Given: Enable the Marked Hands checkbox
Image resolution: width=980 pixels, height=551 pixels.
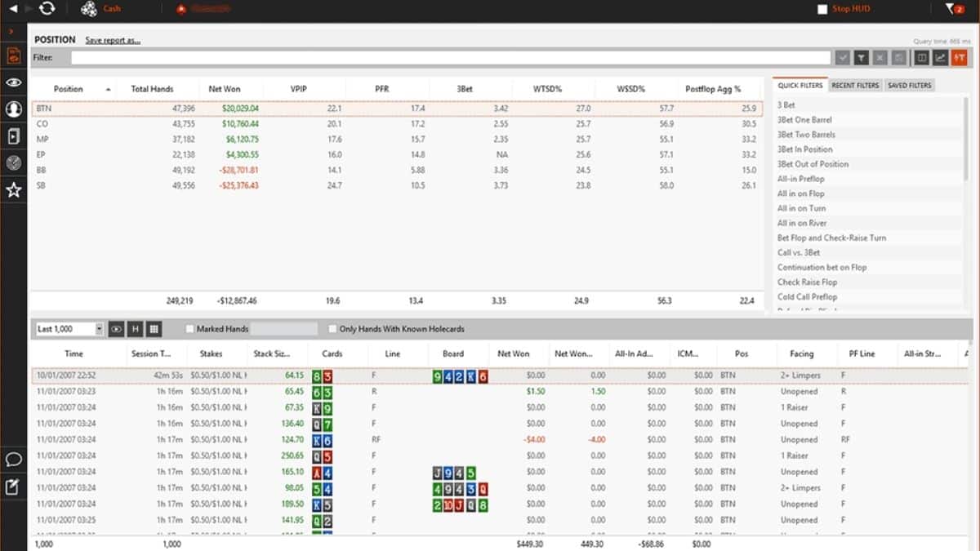Looking at the screenshot, I should (x=189, y=328).
